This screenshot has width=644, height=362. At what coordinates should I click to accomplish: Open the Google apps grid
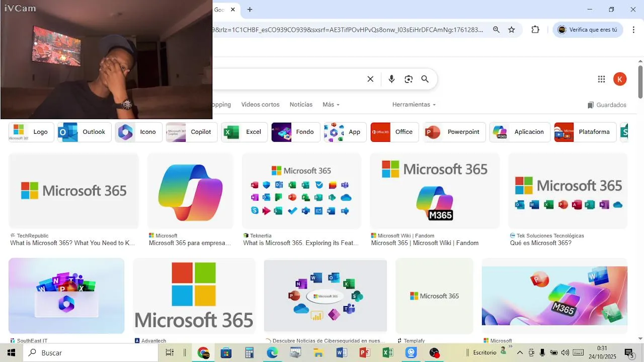601,79
